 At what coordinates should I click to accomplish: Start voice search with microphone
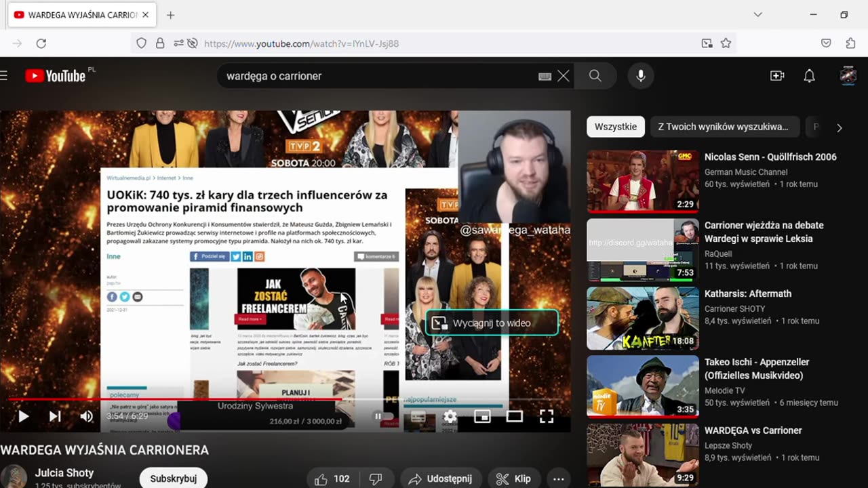640,76
